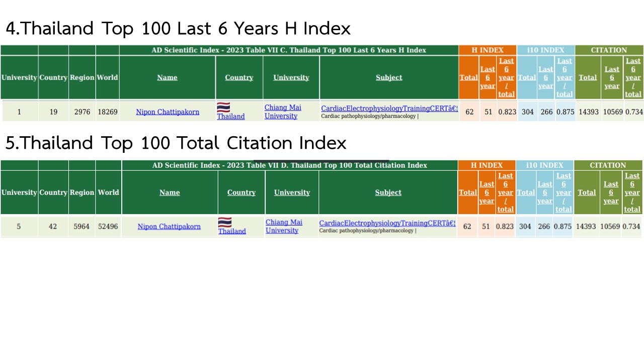Screen dimensions: 644x362
Task: Select citation value 10569 in Table VII D row
Action: (610, 227)
